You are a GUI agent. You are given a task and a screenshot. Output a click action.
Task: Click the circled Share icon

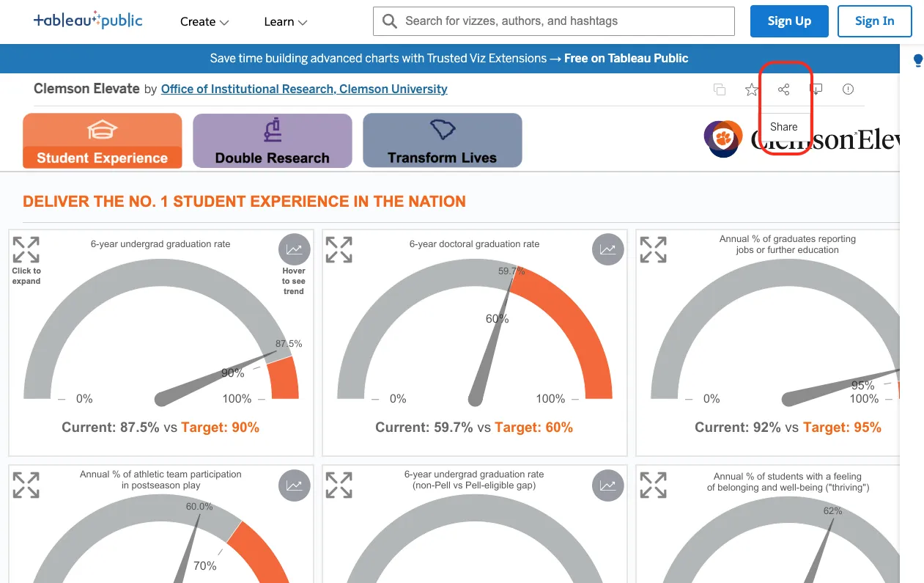point(783,89)
